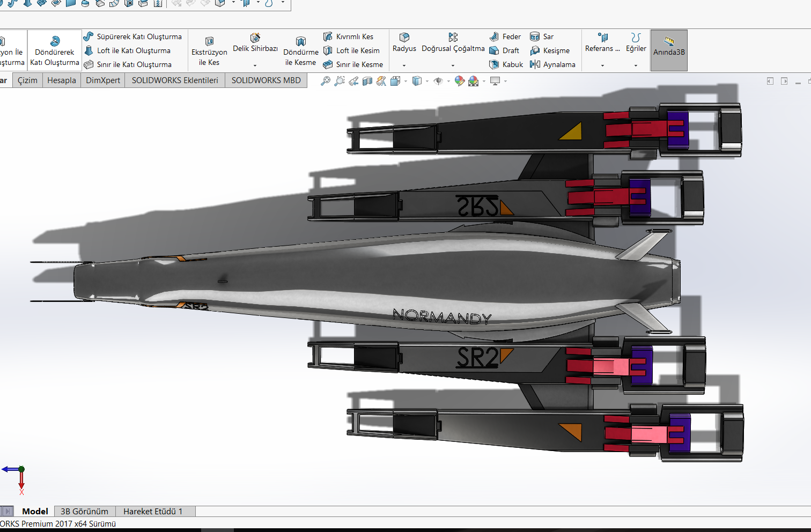Click left panel split window icon
Image resolution: width=811 pixels, height=532 pixels.
(770, 81)
